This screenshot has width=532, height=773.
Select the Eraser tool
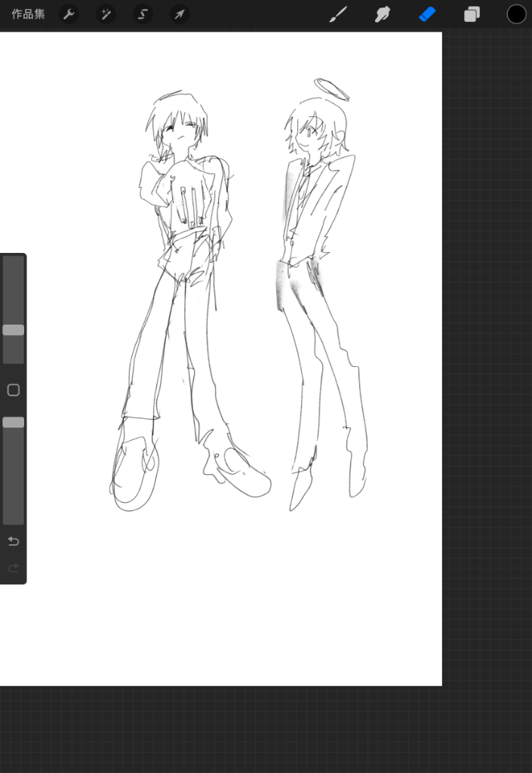[427, 14]
